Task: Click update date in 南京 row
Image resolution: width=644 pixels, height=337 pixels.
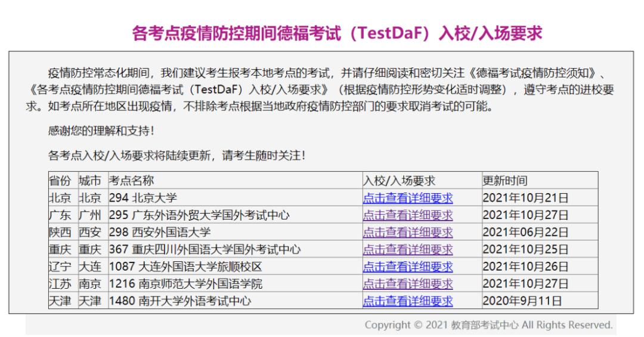Action: click(525, 284)
